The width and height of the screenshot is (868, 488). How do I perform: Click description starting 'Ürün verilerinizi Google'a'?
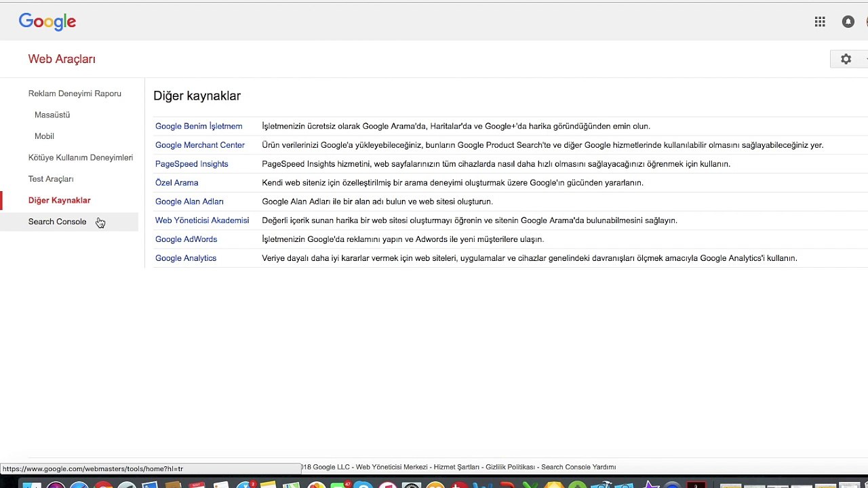point(542,145)
